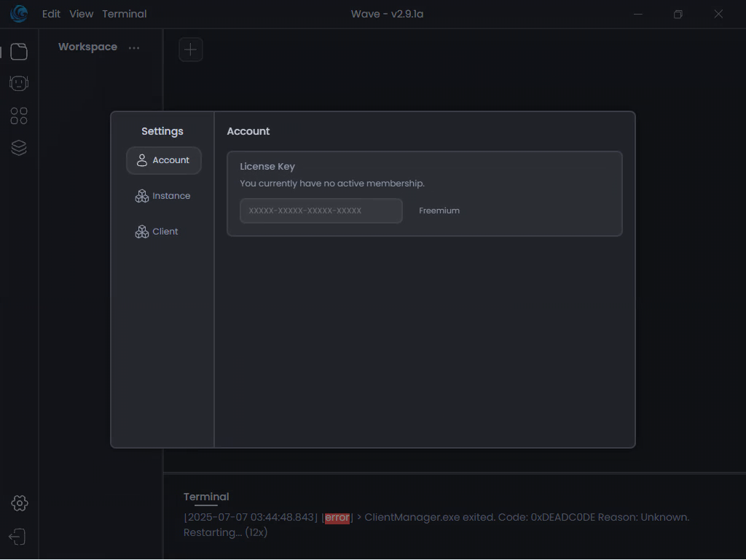Click the logout icon in sidebar
Image resolution: width=746 pixels, height=560 pixels.
tap(17, 537)
